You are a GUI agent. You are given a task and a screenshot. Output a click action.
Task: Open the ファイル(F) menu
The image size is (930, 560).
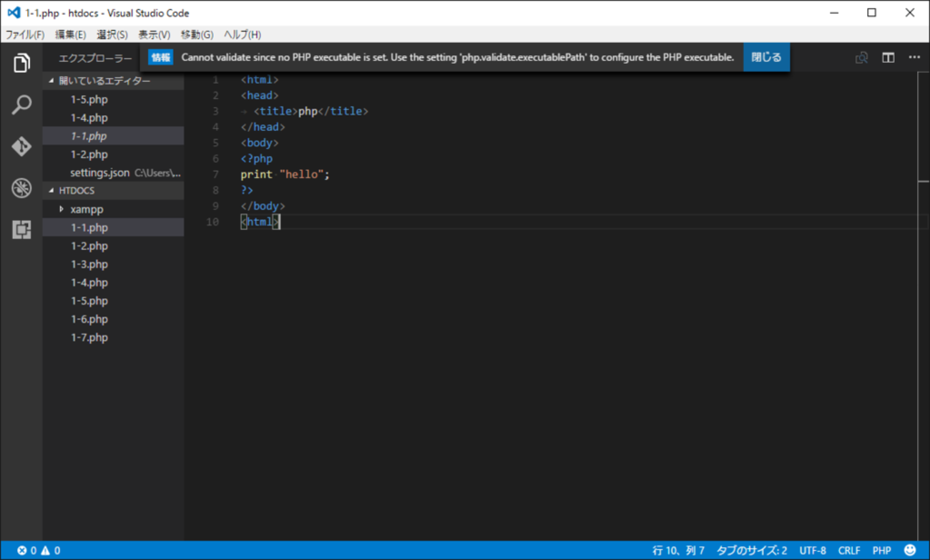click(25, 34)
